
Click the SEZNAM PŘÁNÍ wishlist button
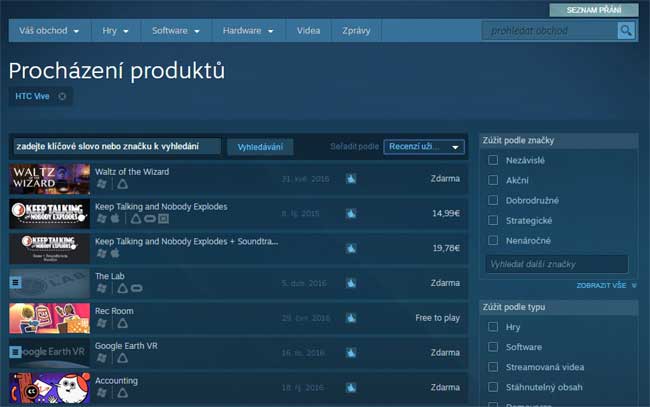click(594, 10)
